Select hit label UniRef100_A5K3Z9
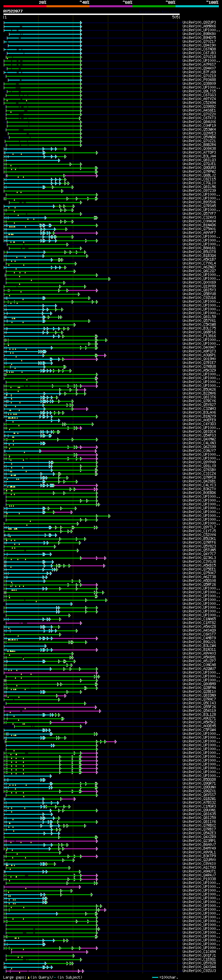The width and height of the screenshot is (222, 980). click(x=199, y=371)
